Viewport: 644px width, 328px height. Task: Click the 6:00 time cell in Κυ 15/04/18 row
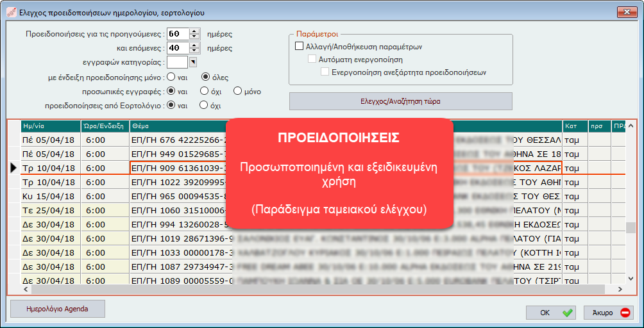(x=105, y=196)
